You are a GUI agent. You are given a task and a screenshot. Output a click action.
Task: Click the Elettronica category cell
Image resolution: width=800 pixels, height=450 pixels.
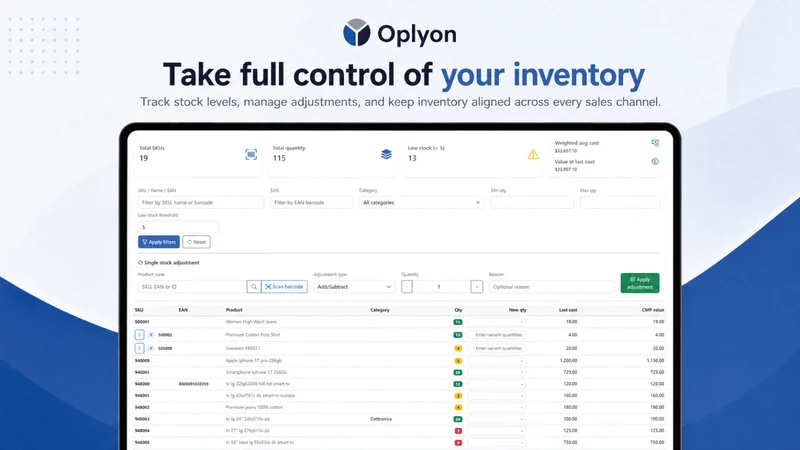(x=381, y=419)
